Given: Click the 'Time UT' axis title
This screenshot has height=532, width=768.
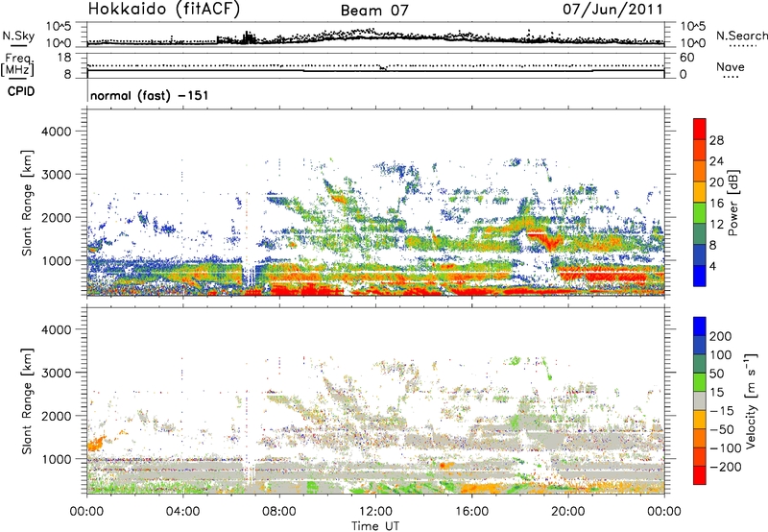Looking at the screenshot, I should (375, 525).
